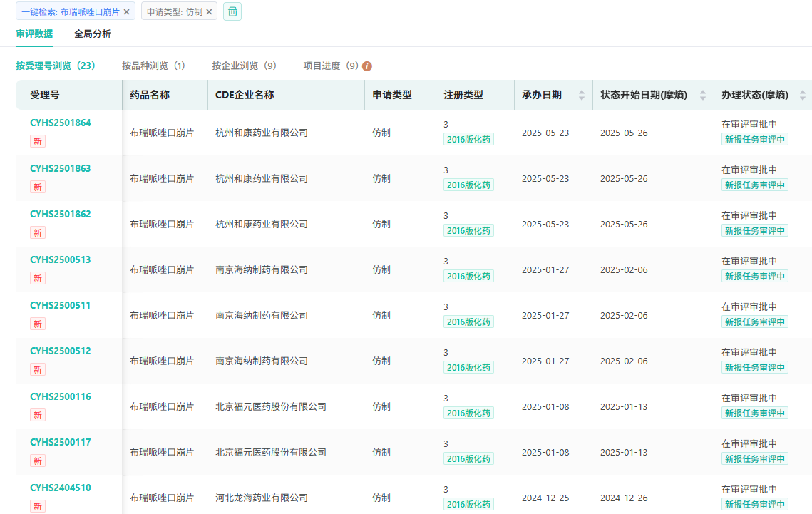This screenshot has height=514, width=812.
Task: Open acceptance number CYHS2501863
Action: [x=61, y=168]
